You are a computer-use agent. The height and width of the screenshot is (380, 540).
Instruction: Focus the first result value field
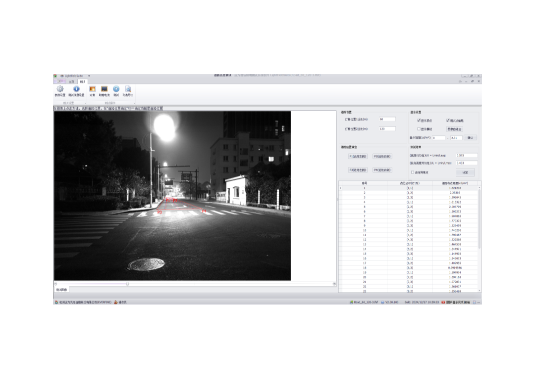tap(467, 156)
